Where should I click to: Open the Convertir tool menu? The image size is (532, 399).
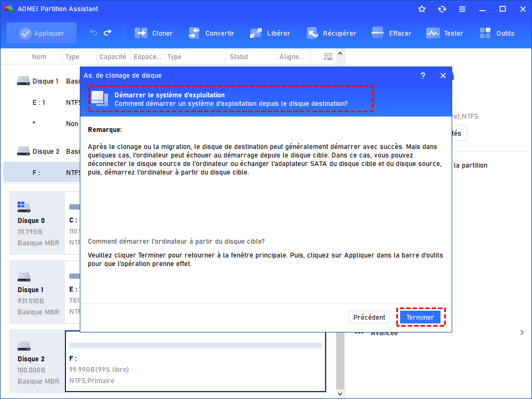click(x=212, y=33)
